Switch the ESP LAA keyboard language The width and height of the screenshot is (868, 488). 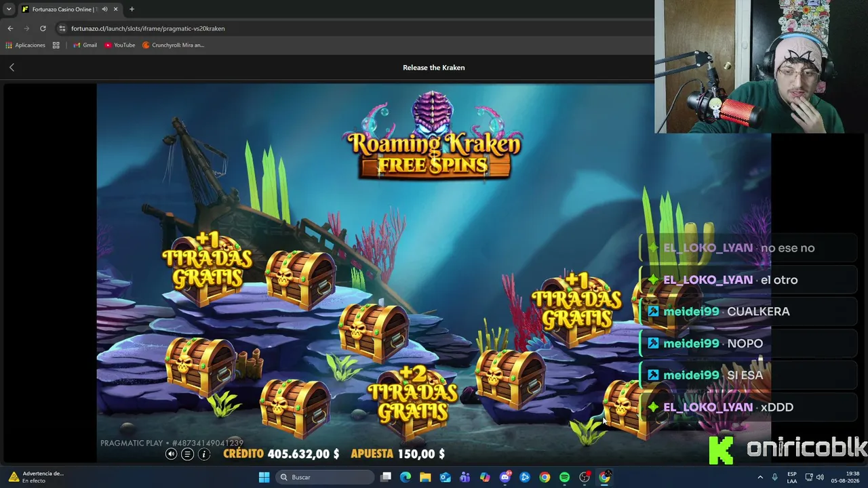792,477
